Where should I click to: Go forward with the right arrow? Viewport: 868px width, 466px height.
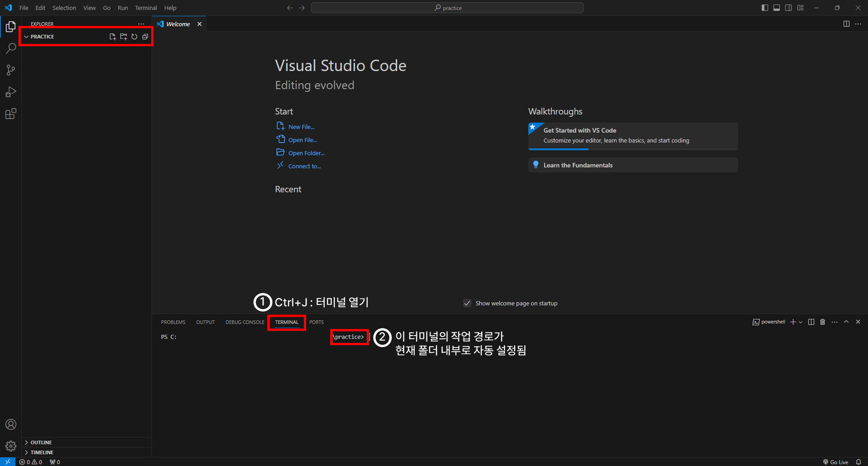pyautogui.click(x=302, y=8)
